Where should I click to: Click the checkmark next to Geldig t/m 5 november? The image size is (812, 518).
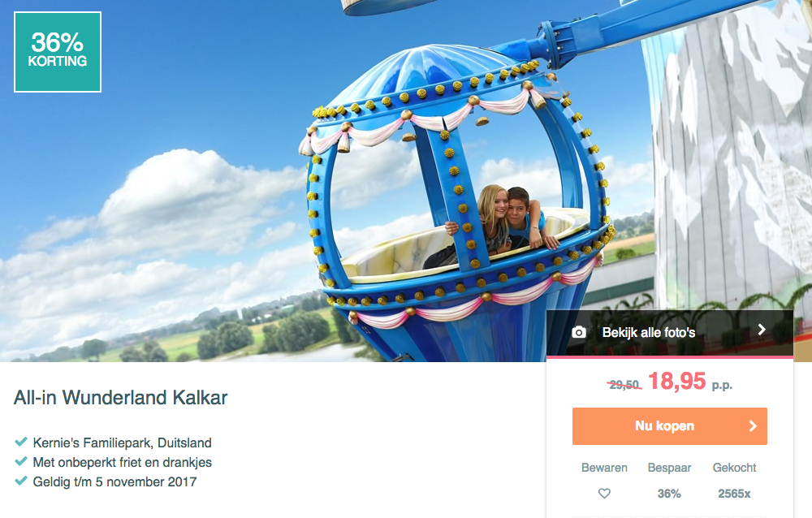click(21, 481)
